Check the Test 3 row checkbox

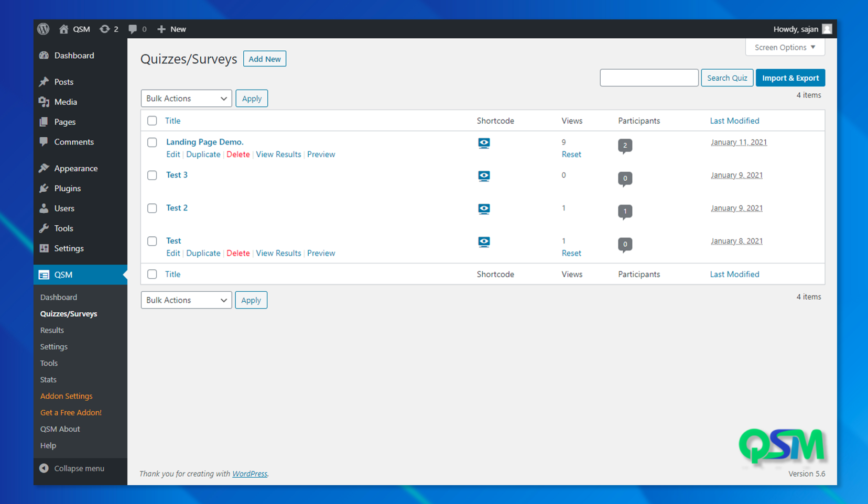click(152, 175)
